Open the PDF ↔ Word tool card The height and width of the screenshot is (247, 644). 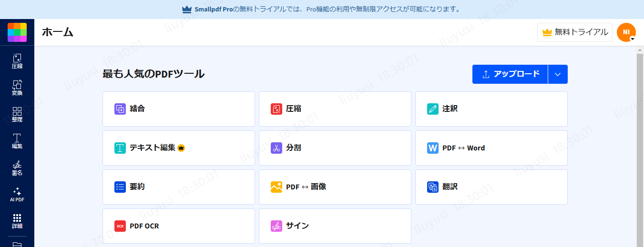coord(491,148)
